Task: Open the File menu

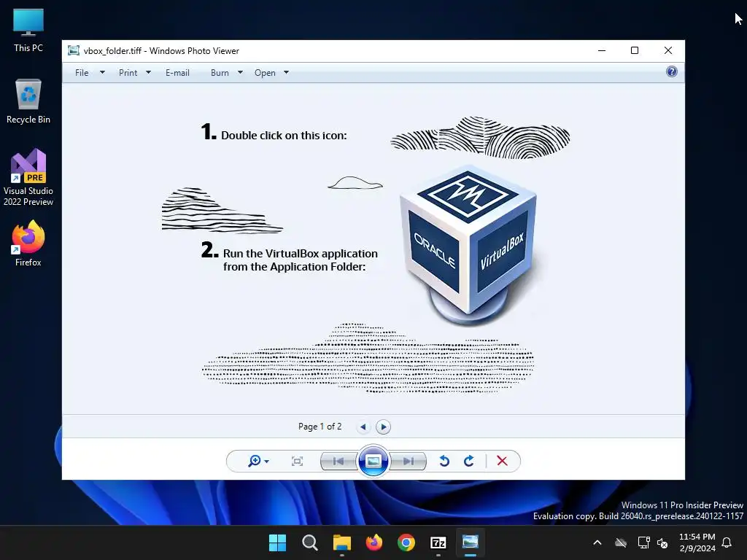Action: pyautogui.click(x=82, y=73)
